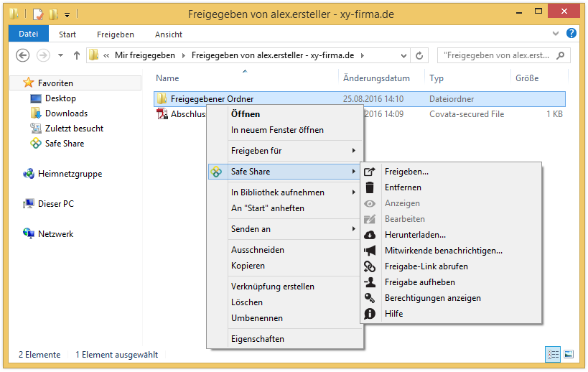The height and width of the screenshot is (372, 588).
Task: Click the Dieser PC computer icon
Action: tap(29, 204)
